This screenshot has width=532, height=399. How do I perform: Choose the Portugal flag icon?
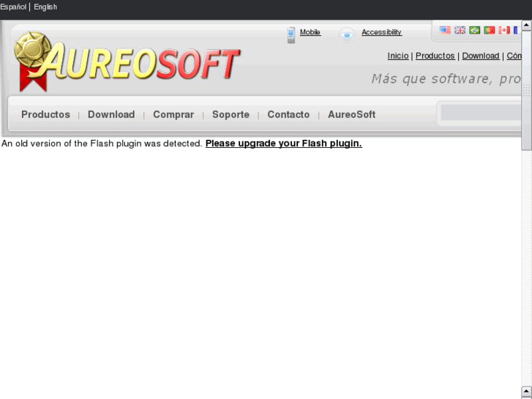[x=490, y=30]
